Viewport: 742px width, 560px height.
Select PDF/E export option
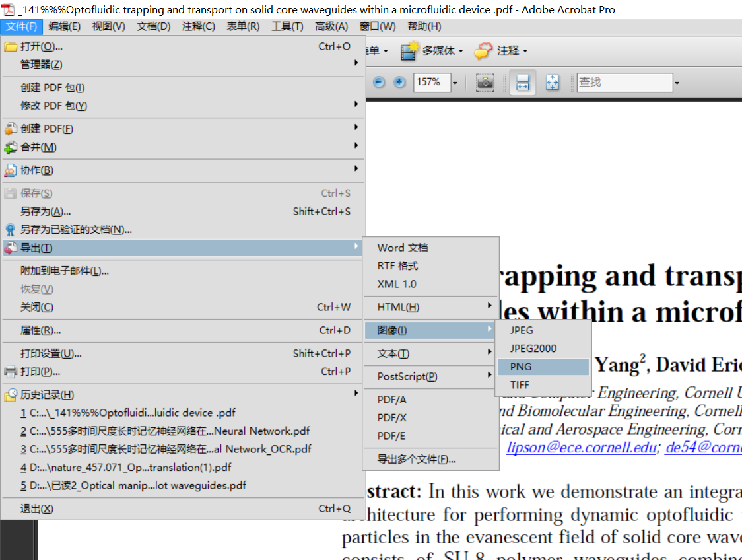point(430,436)
